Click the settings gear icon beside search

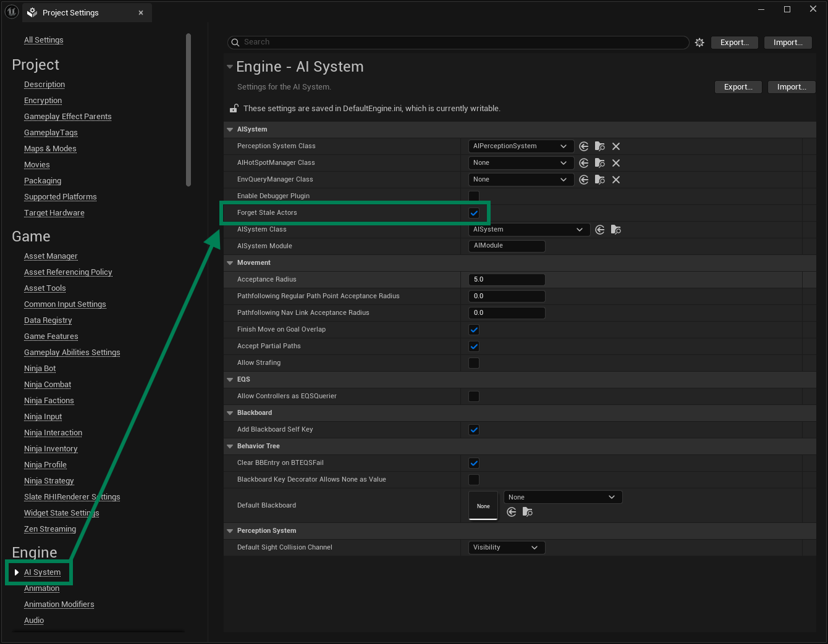click(699, 43)
